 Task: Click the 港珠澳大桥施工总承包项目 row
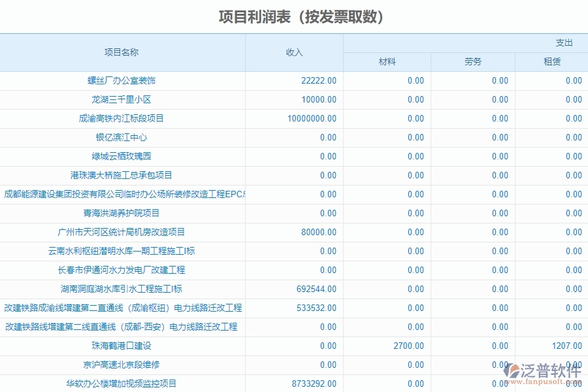tap(122, 175)
